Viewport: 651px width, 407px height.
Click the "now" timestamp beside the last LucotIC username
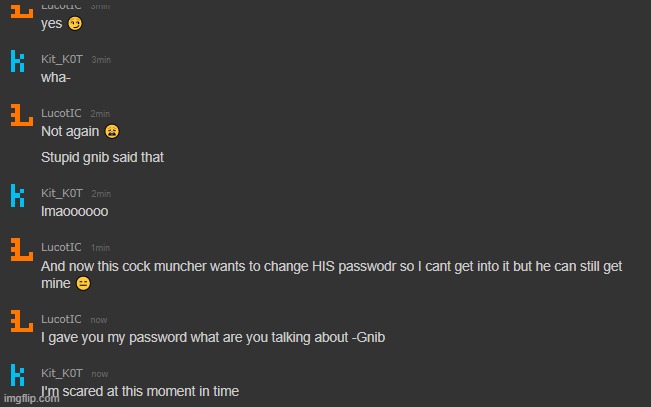(98, 320)
